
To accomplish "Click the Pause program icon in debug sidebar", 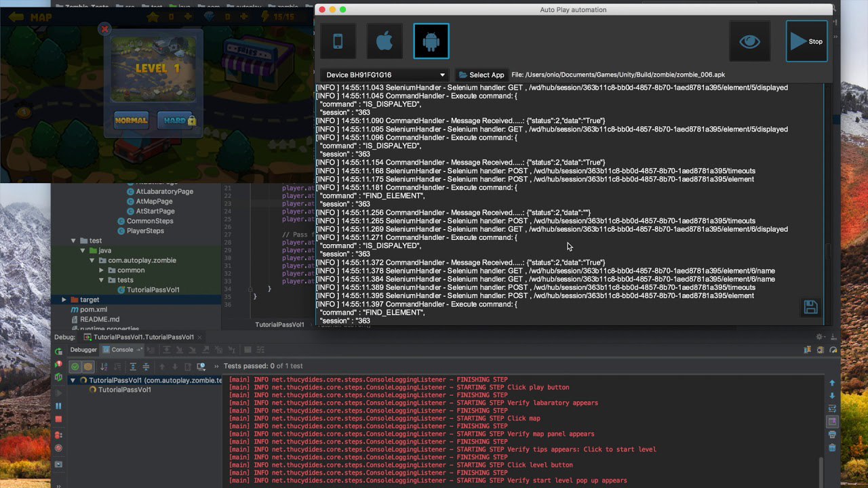I will coord(58,406).
